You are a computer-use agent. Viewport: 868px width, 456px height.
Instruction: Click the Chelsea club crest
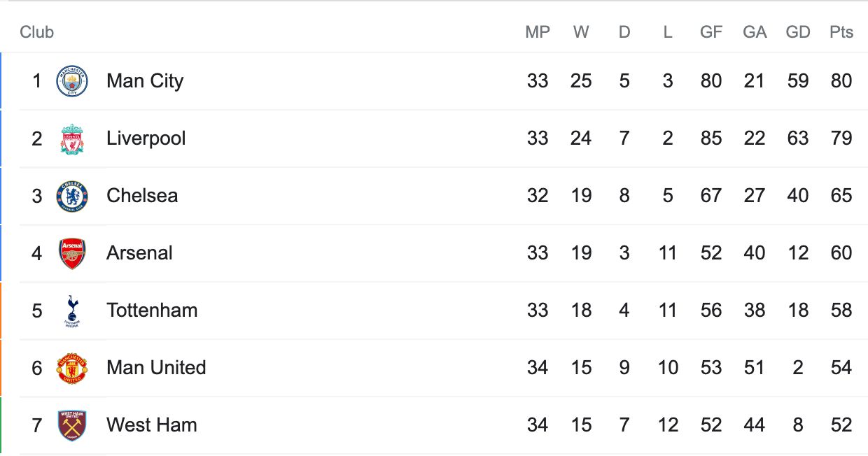[72, 196]
